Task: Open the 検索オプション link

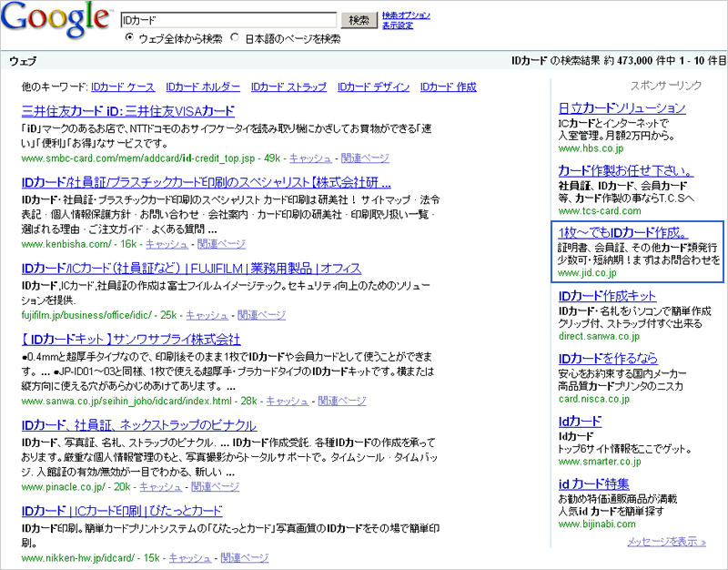Action: (x=406, y=15)
